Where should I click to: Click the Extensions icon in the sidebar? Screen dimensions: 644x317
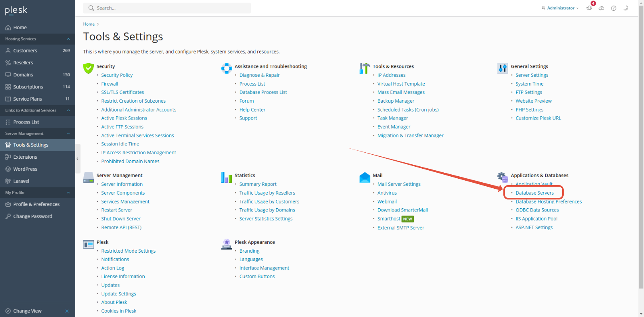coord(8,157)
